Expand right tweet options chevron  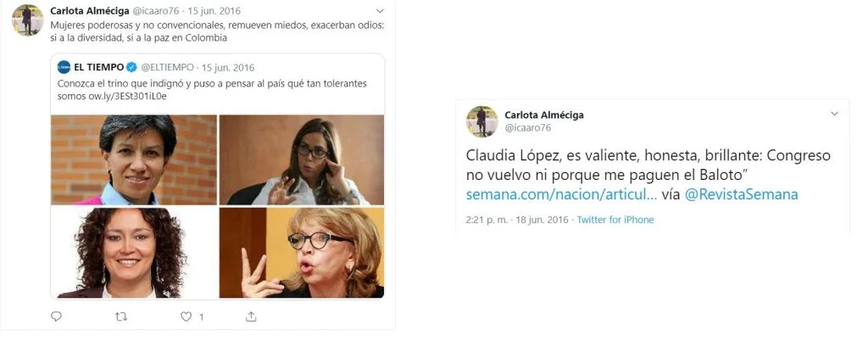click(834, 114)
